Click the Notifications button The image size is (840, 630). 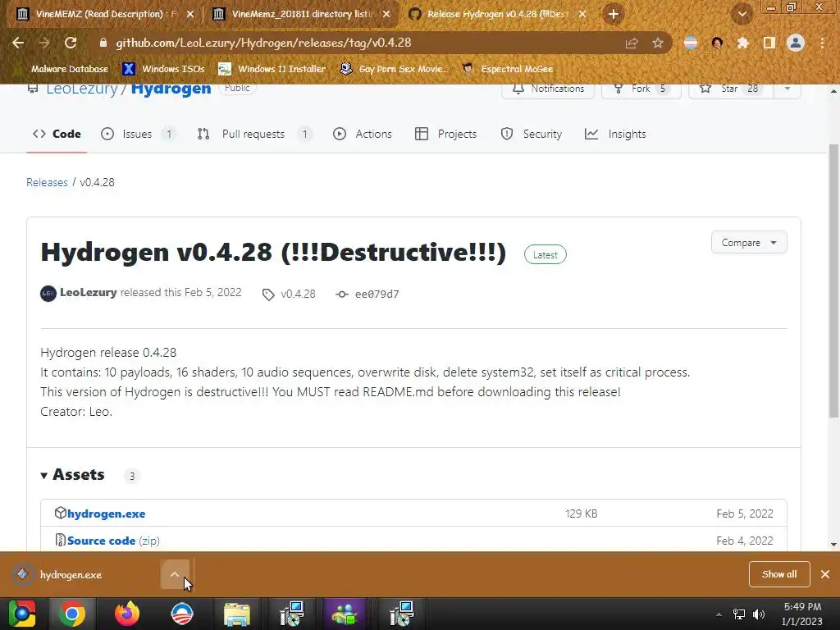point(548,89)
